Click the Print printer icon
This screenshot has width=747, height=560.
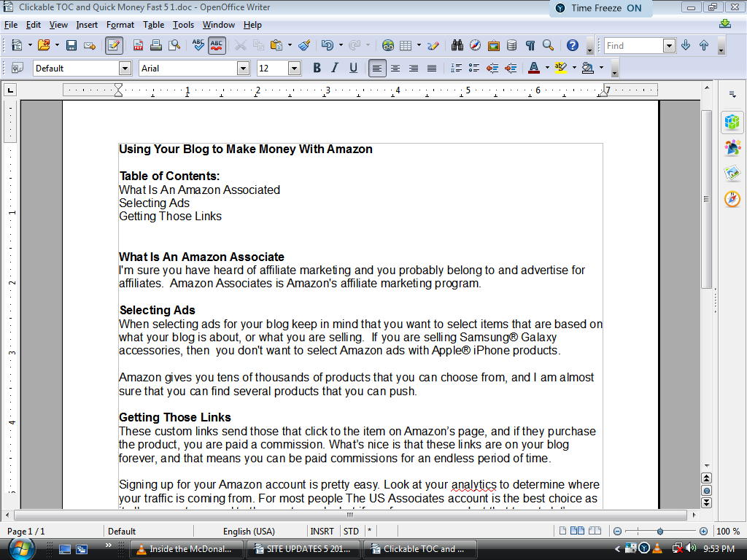point(156,45)
